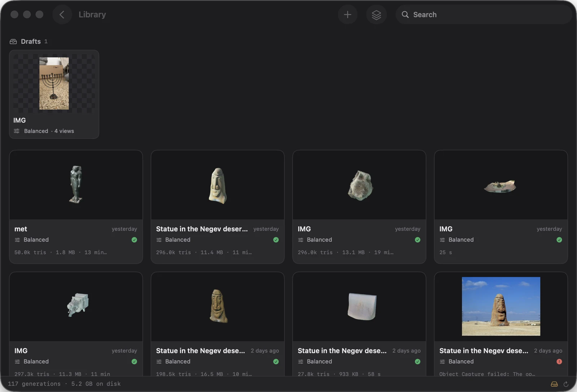Click the 'yesterday' timestamp on the met card

[x=124, y=229]
